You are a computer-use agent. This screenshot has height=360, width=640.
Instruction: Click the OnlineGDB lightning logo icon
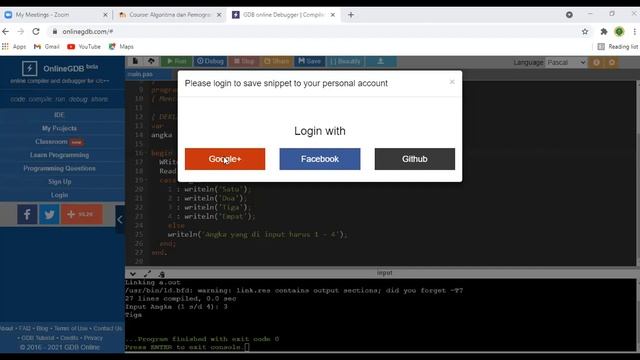(29, 68)
